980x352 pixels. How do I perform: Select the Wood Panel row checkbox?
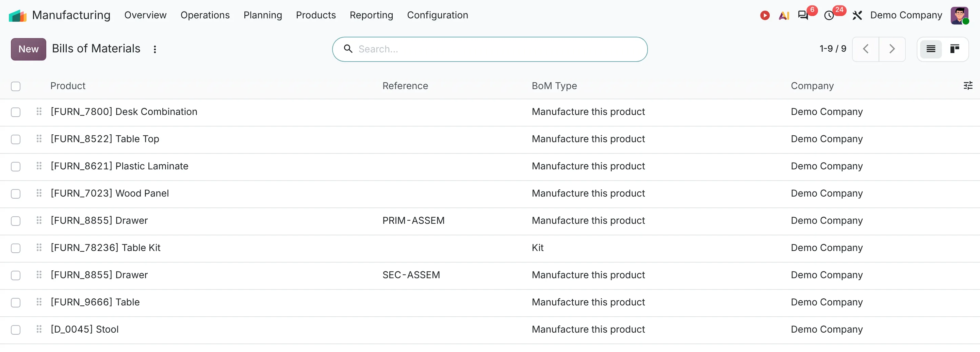16,194
